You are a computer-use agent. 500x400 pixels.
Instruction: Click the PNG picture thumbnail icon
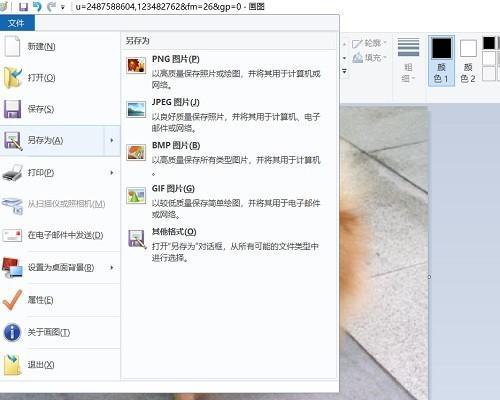coord(136,65)
